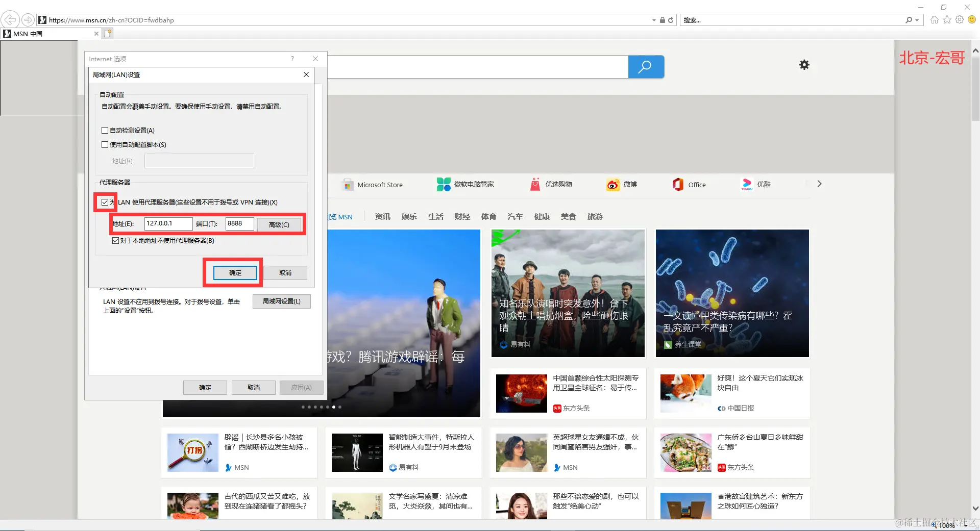Go back with the browser Back arrow
This screenshot has width=980, height=531.
point(10,20)
